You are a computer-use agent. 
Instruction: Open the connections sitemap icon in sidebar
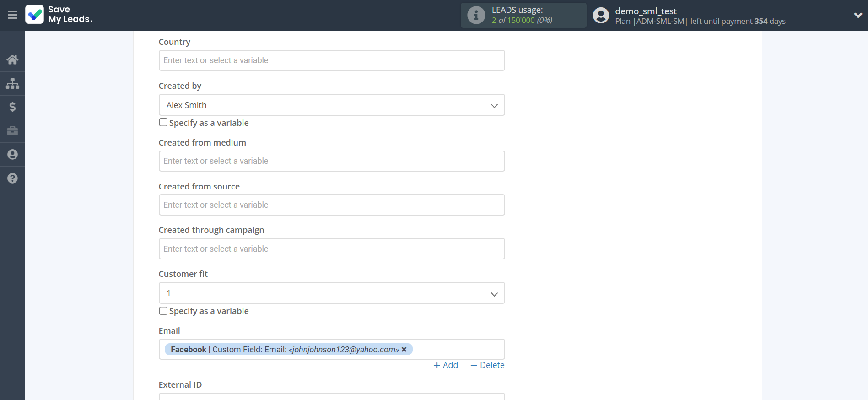(12, 83)
